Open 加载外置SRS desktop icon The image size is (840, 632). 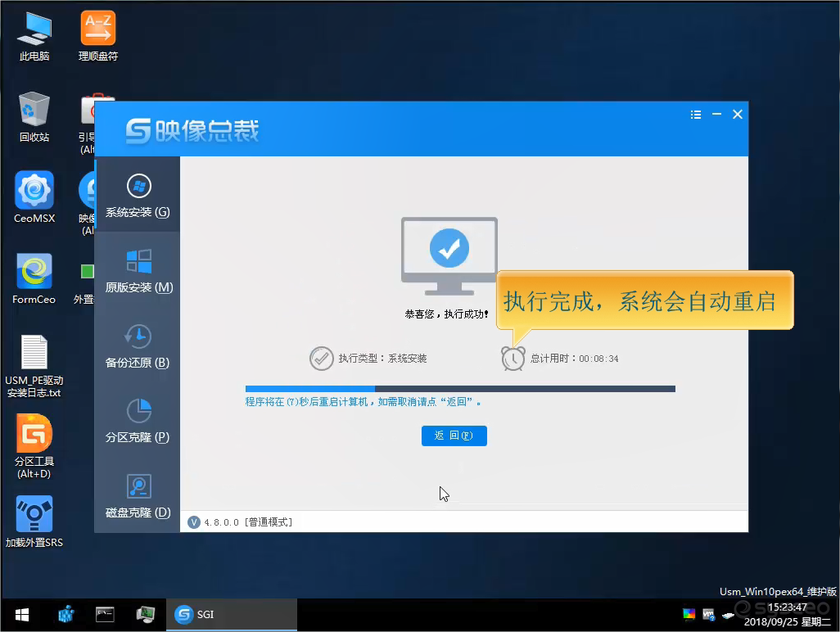(x=34, y=521)
